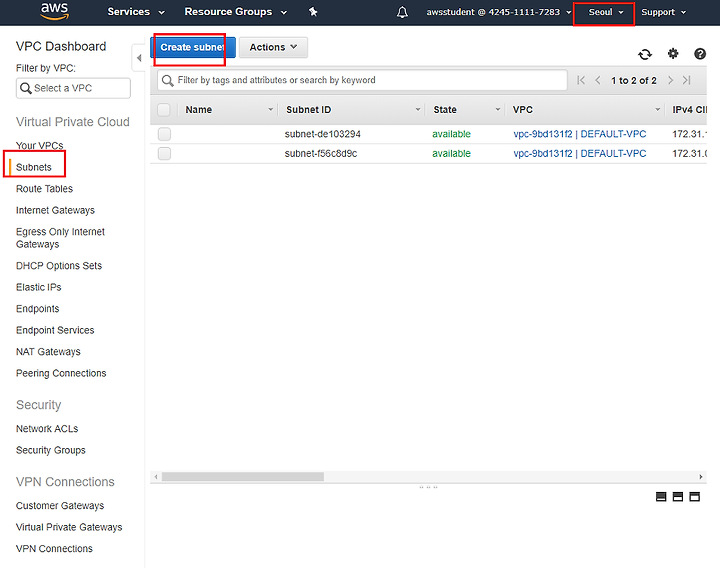Open Endpoint Services in the sidebar
This screenshot has height=568, width=720.
coord(55,331)
